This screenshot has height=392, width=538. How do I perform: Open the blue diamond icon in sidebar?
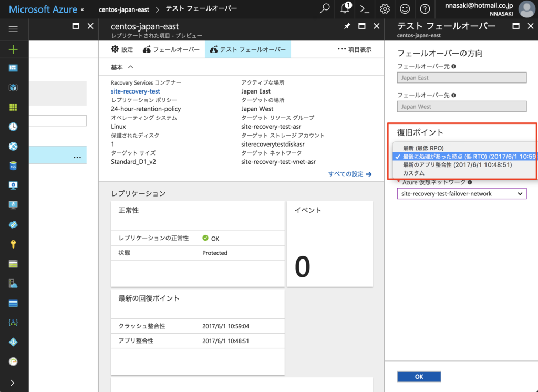[13, 342]
